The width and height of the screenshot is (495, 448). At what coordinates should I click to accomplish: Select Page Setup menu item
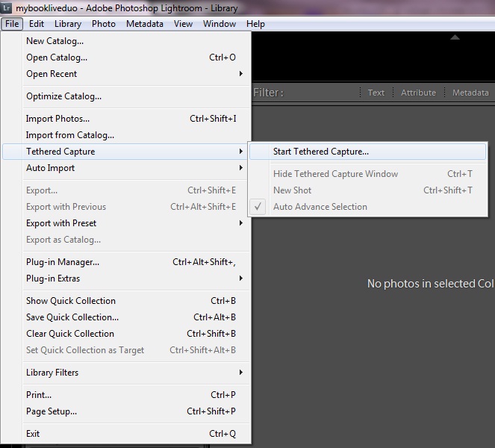[126, 411]
